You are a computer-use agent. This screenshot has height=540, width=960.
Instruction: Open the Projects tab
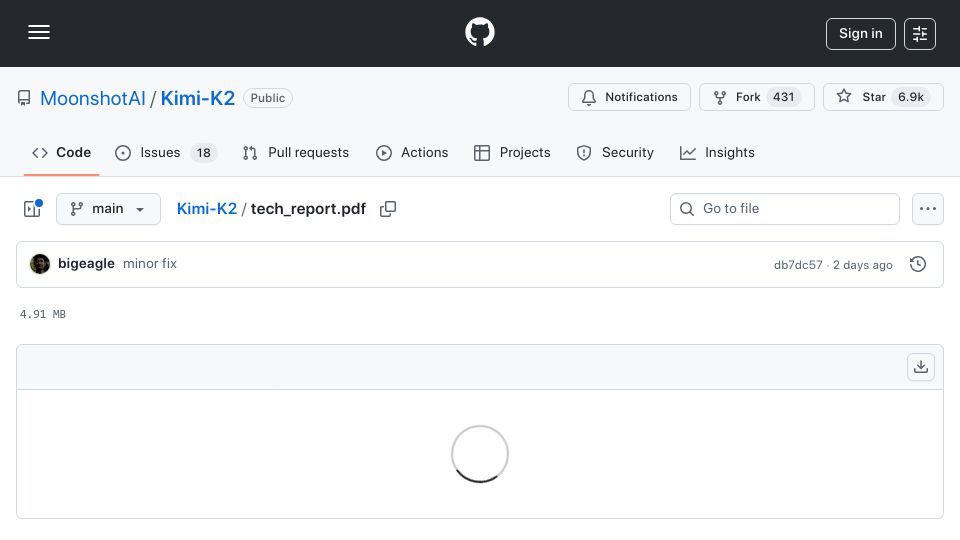point(512,152)
